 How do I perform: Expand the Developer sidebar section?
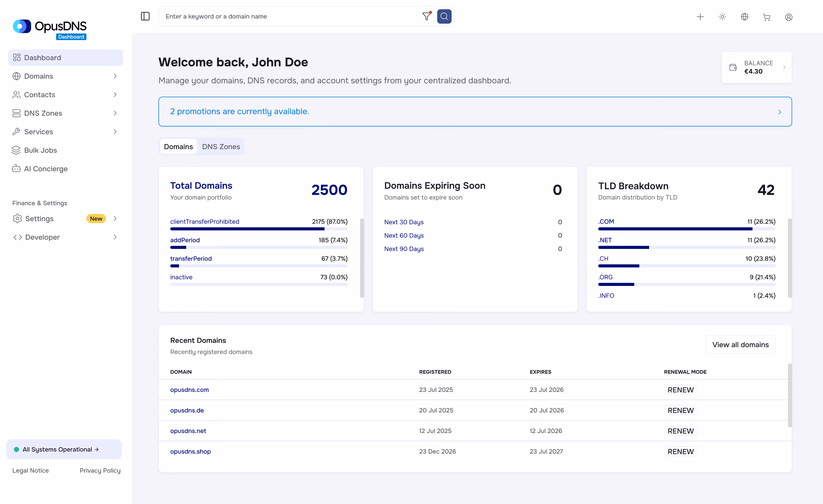65,237
